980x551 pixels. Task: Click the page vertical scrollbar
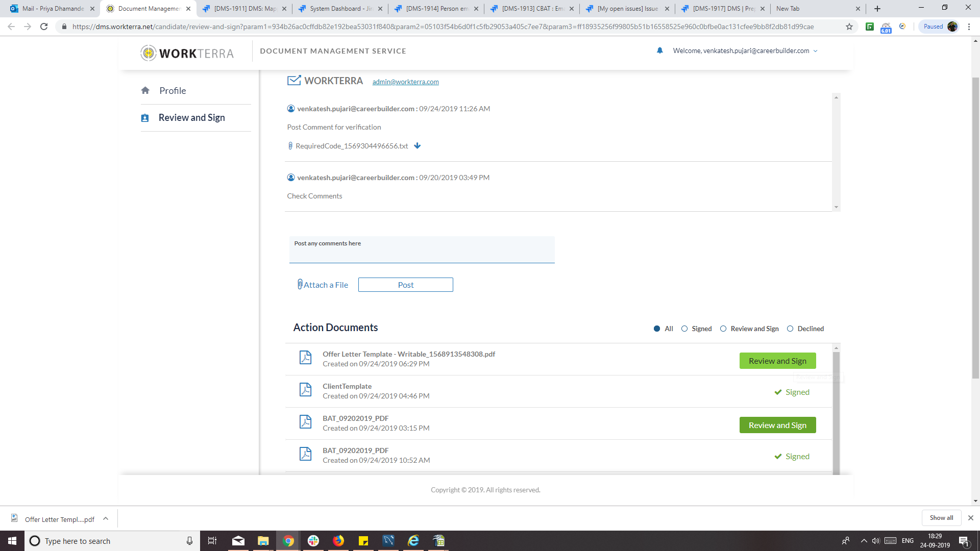[x=975, y=227]
